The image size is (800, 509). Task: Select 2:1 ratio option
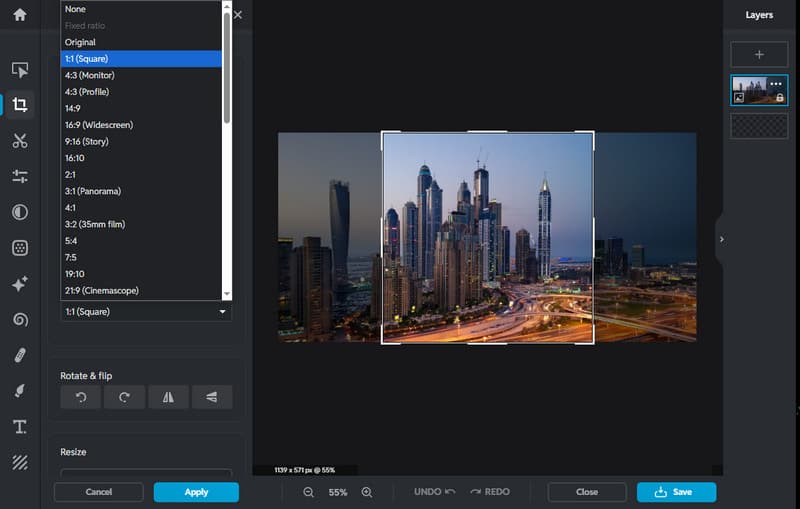coord(141,174)
